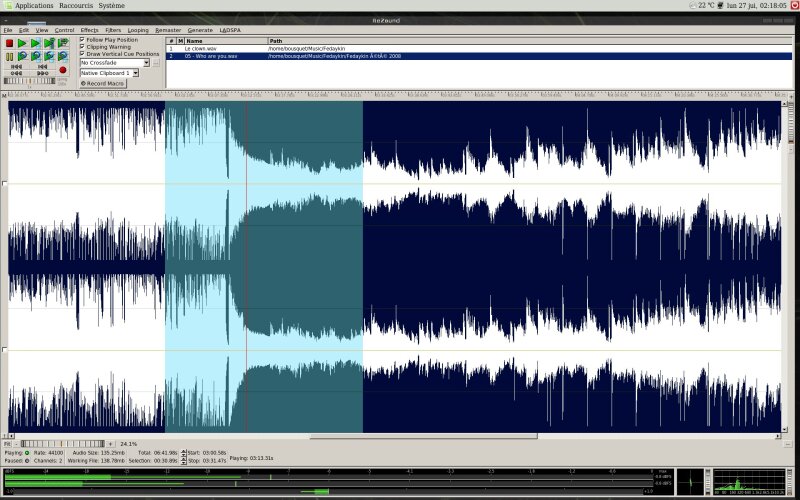Click the red Record button

(63, 70)
